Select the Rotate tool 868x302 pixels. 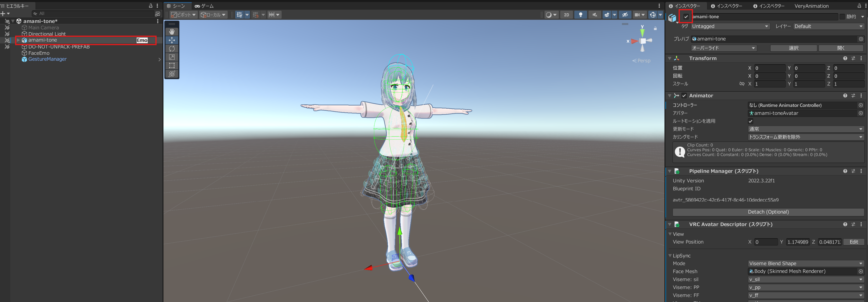click(172, 48)
